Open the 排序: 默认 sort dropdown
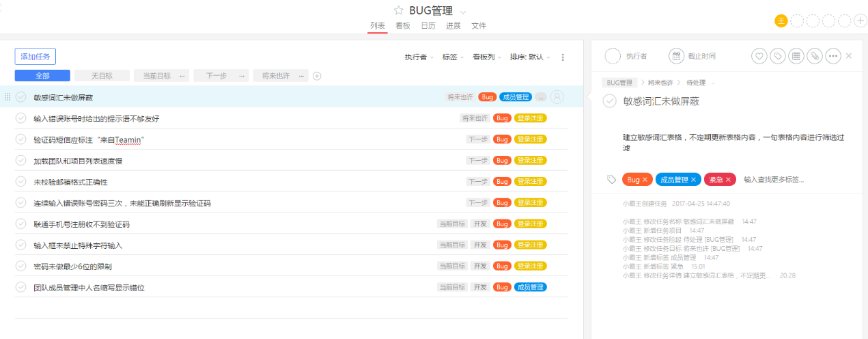The height and width of the screenshot is (339, 868). click(x=529, y=57)
